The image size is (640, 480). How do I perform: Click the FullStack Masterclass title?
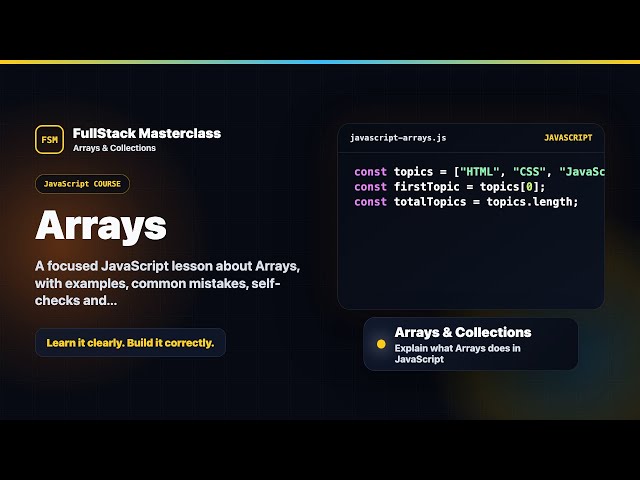(x=147, y=133)
